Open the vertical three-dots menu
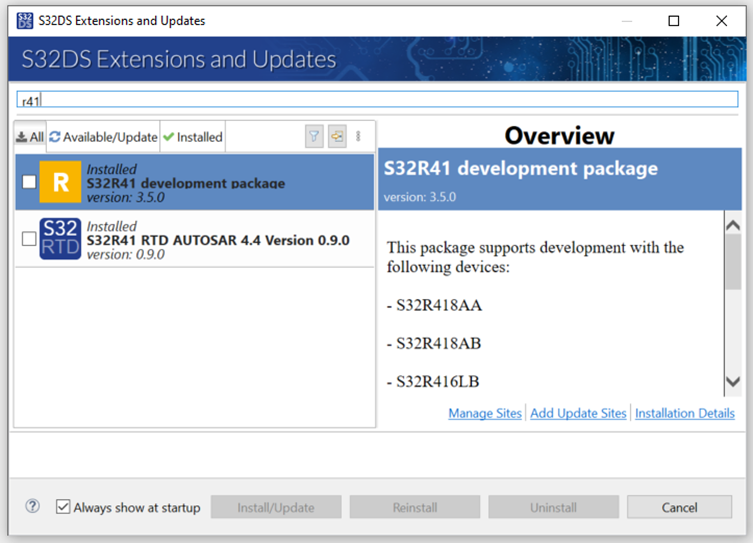 click(358, 136)
